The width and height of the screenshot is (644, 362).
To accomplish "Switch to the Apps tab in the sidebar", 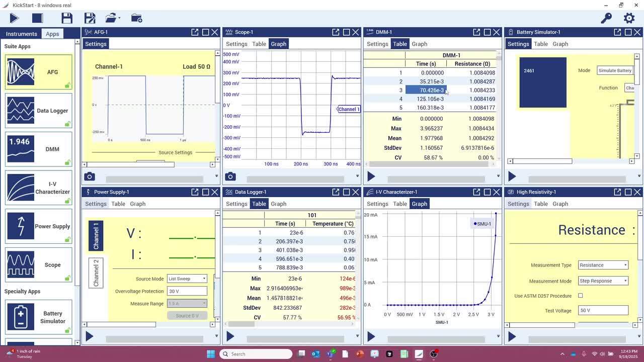I will click(52, 34).
